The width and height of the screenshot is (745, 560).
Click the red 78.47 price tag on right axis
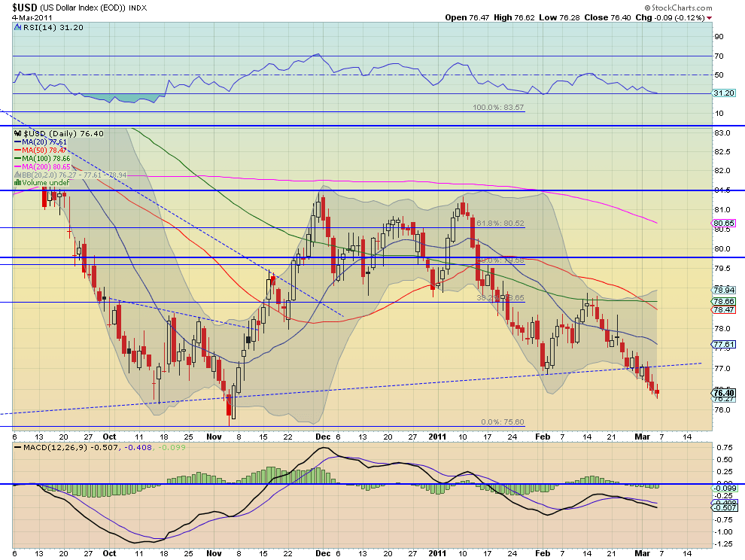click(724, 309)
